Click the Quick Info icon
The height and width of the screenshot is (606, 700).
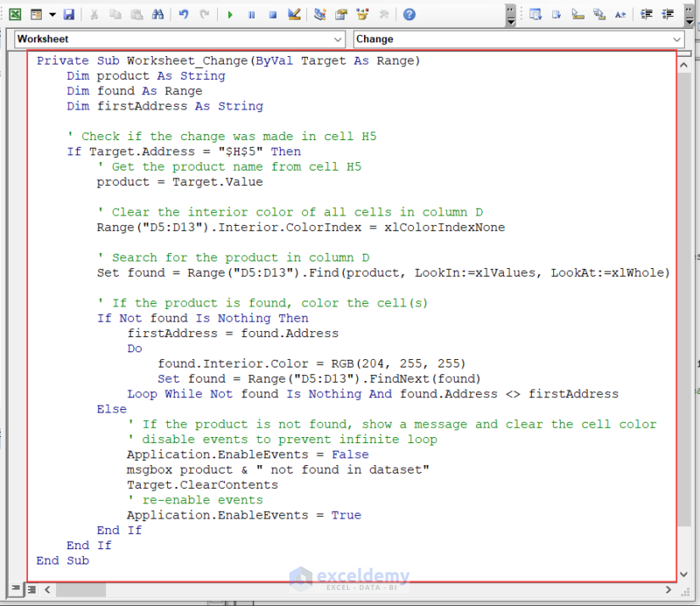(x=578, y=14)
